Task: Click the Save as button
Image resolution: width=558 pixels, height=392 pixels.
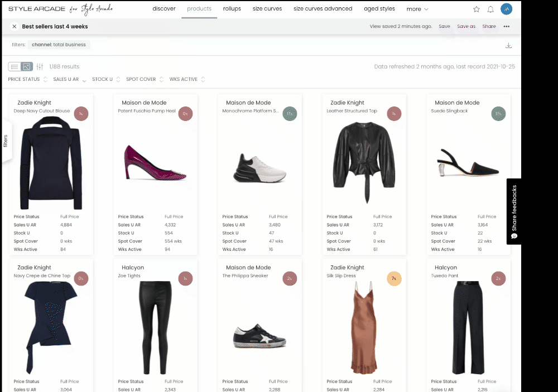Action: [466, 26]
